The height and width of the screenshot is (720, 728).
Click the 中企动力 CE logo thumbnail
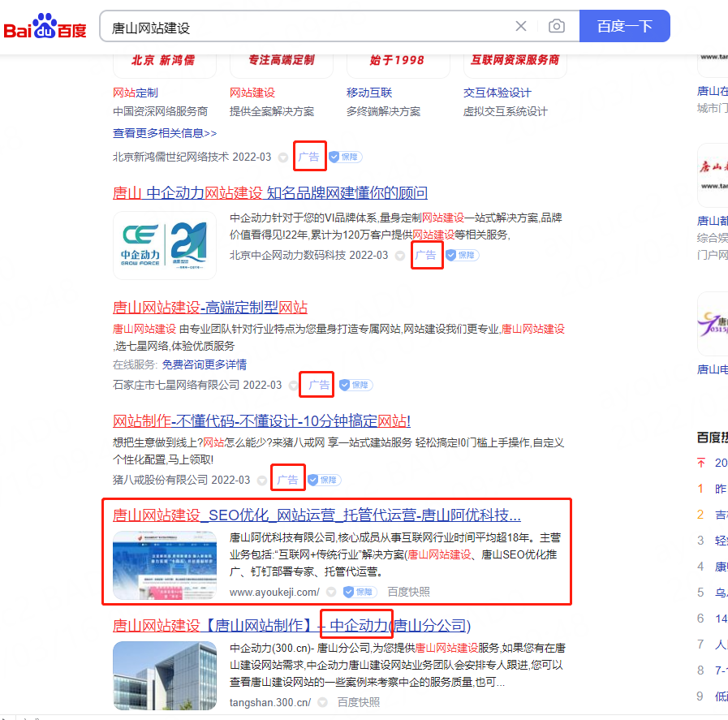[165, 246]
